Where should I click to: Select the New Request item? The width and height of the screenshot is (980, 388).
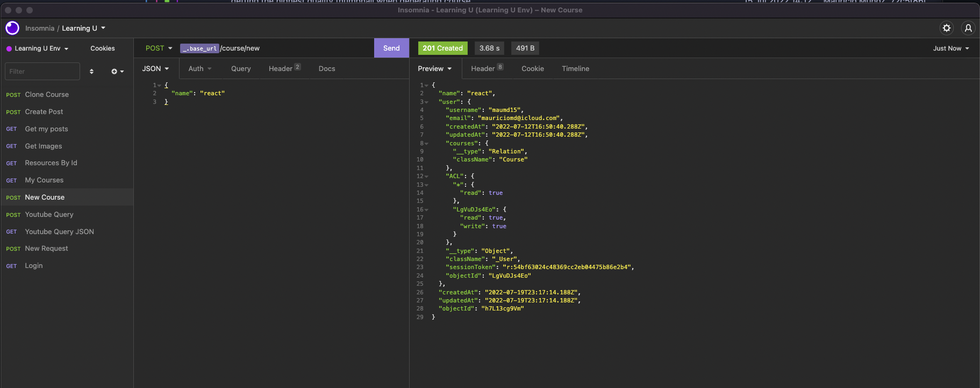pyautogui.click(x=67, y=248)
